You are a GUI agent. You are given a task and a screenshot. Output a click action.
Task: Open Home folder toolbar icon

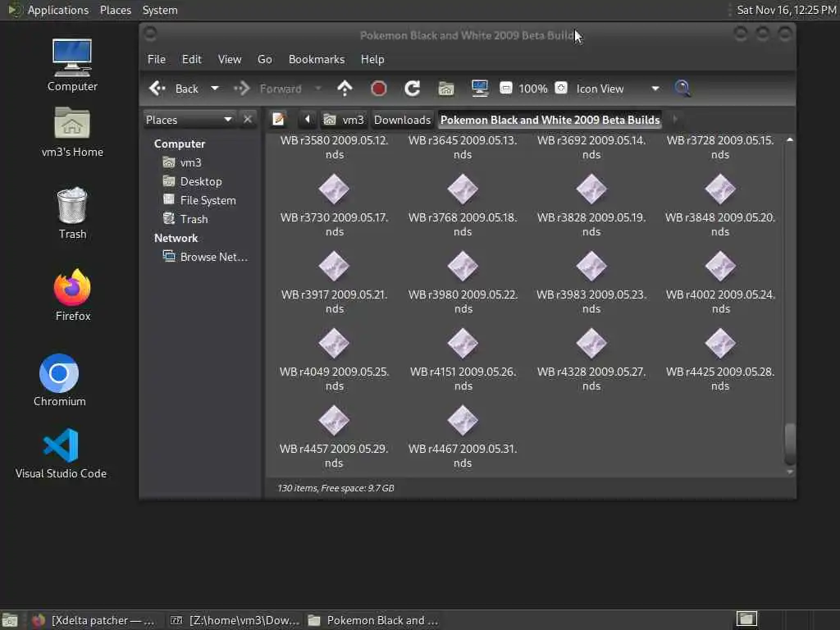point(445,89)
